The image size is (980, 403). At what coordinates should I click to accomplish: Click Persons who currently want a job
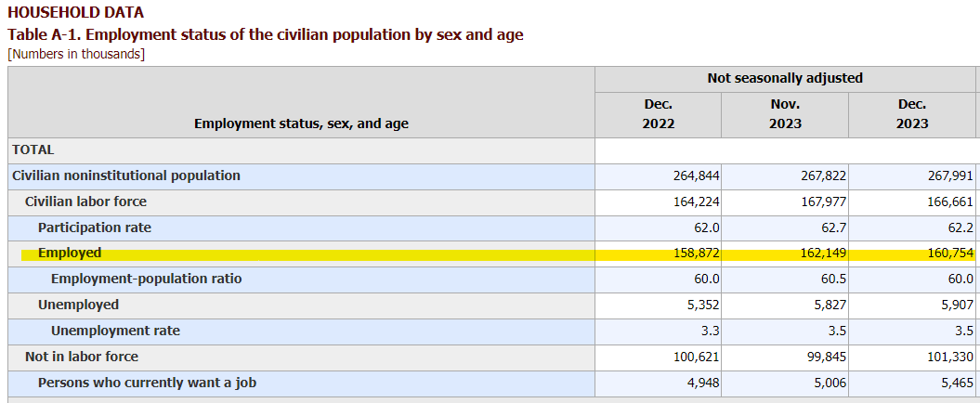pos(147,383)
